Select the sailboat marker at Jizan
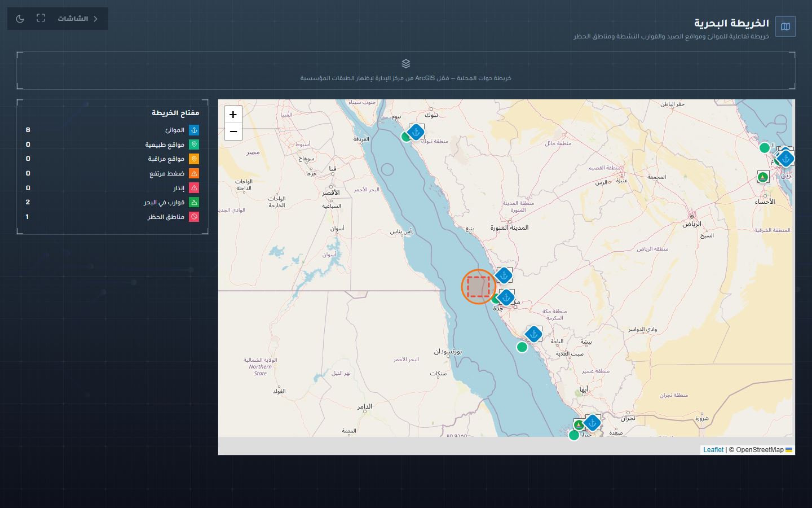Viewport: 812px width, 508px height. pos(579,424)
